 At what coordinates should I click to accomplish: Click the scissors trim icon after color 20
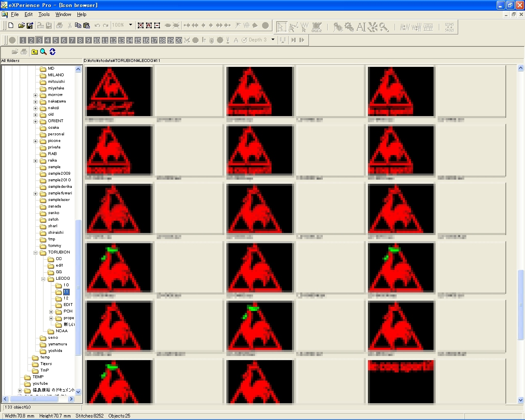187,40
